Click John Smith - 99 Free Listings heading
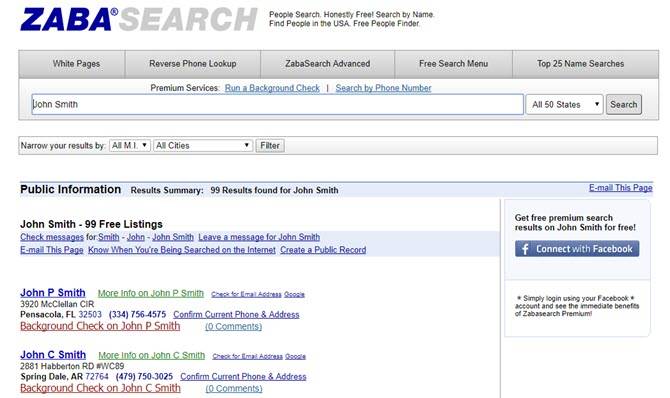This screenshot has height=398, width=670. pos(91,224)
